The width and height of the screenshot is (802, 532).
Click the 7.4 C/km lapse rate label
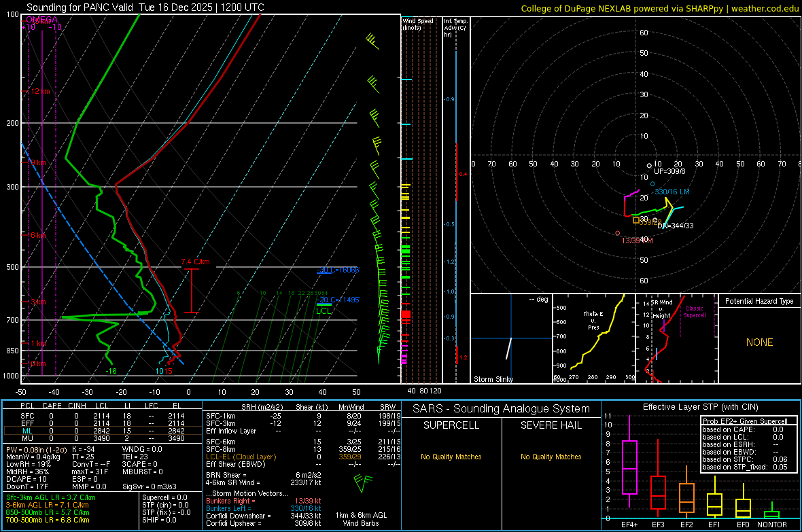(x=195, y=262)
